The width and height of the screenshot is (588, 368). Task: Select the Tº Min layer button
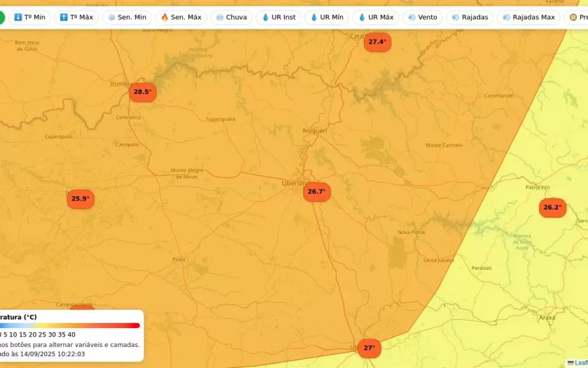(29, 18)
